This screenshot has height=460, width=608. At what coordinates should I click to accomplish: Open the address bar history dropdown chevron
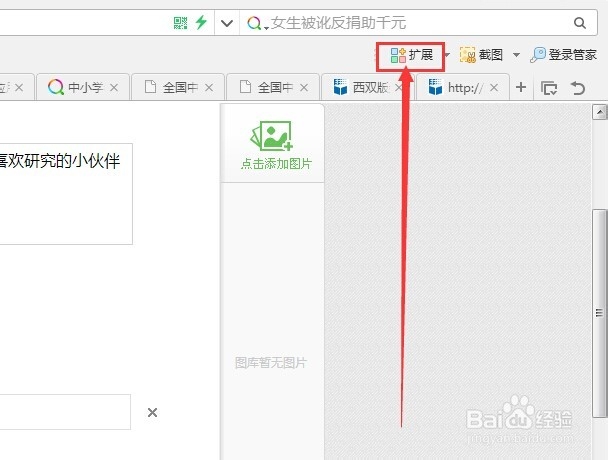pyautogui.click(x=227, y=23)
